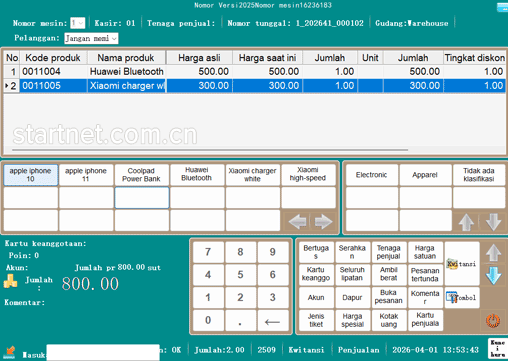This screenshot has width=508, height=361.
Task: Click the Kwitansi receipt icon button
Action: pyautogui.click(x=462, y=264)
